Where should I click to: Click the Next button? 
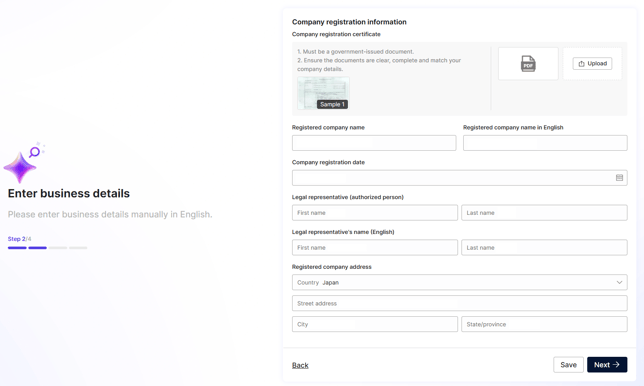click(607, 365)
